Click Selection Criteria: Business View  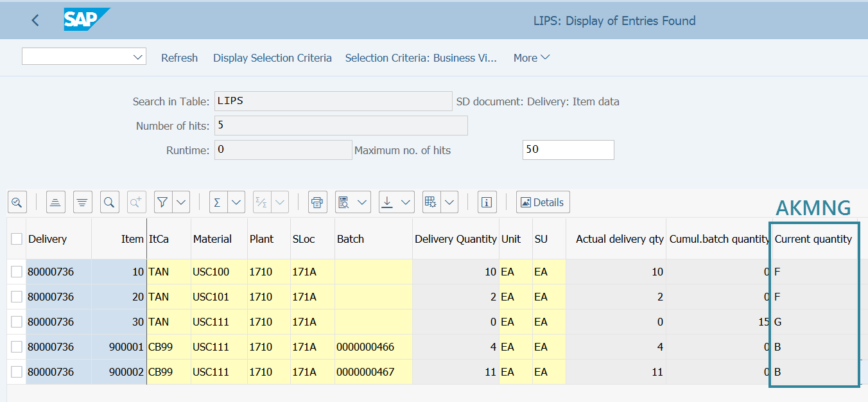coord(421,58)
